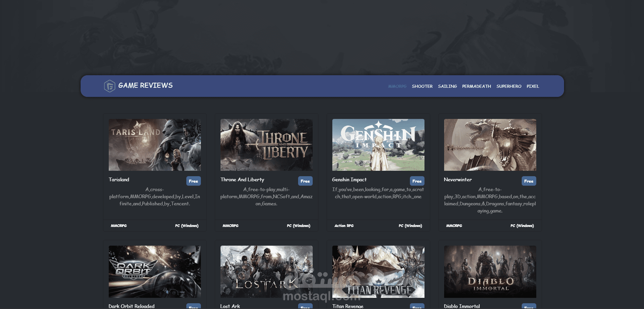Click the MMORPG genre tag on Tarisland
Image resolution: width=644 pixels, height=309 pixels.
[119, 226]
